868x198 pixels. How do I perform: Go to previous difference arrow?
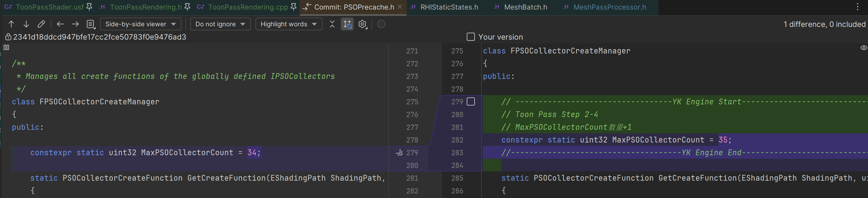pyautogui.click(x=11, y=24)
